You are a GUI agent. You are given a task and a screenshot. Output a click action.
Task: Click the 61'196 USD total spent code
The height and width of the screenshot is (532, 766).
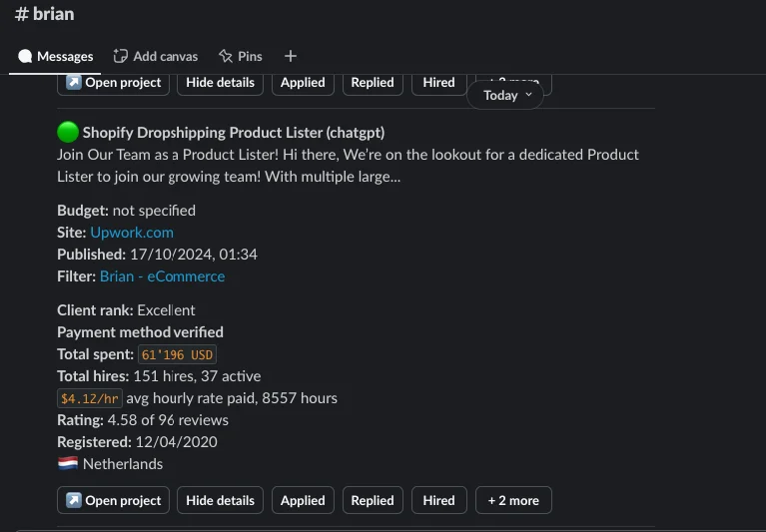coord(178,354)
